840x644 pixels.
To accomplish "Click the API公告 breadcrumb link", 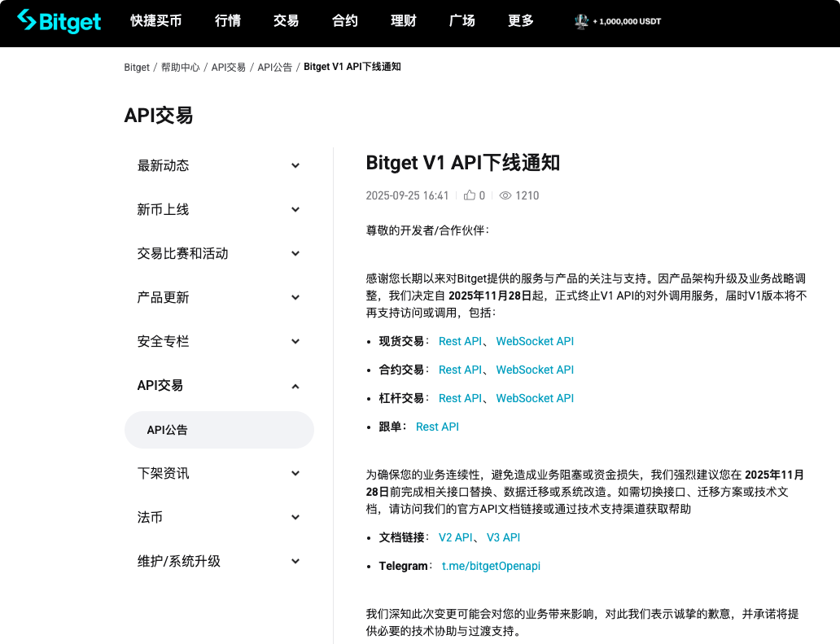I will click(274, 68).
